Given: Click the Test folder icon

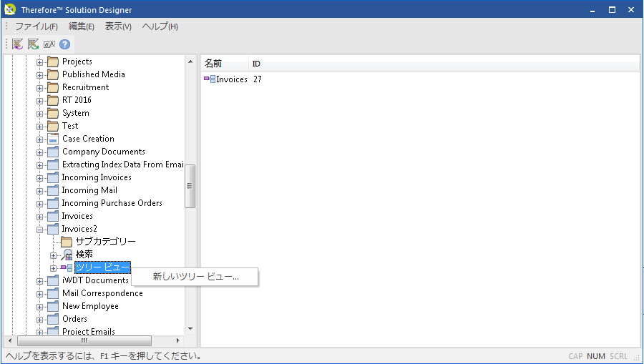Looking at the screenshot, I should click(52, 126).
